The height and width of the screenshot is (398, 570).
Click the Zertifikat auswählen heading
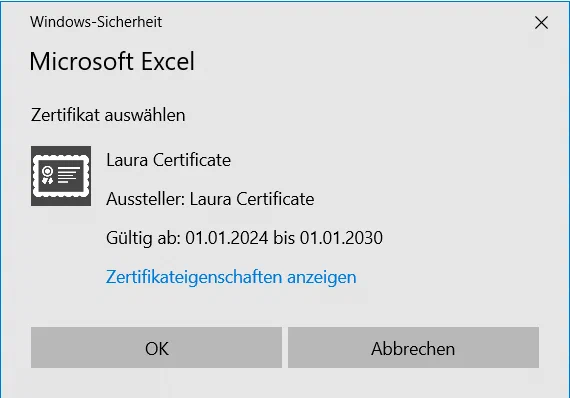pos(108,115)
